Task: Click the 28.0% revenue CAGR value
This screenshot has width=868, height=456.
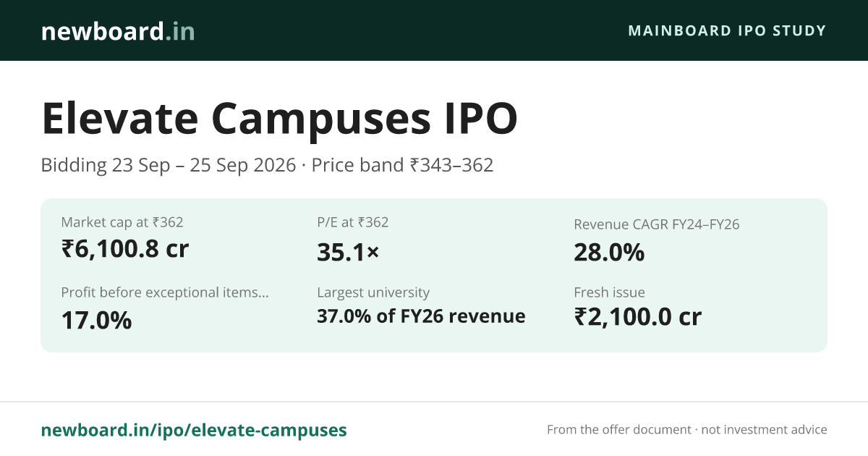Action: click(609, 252)
